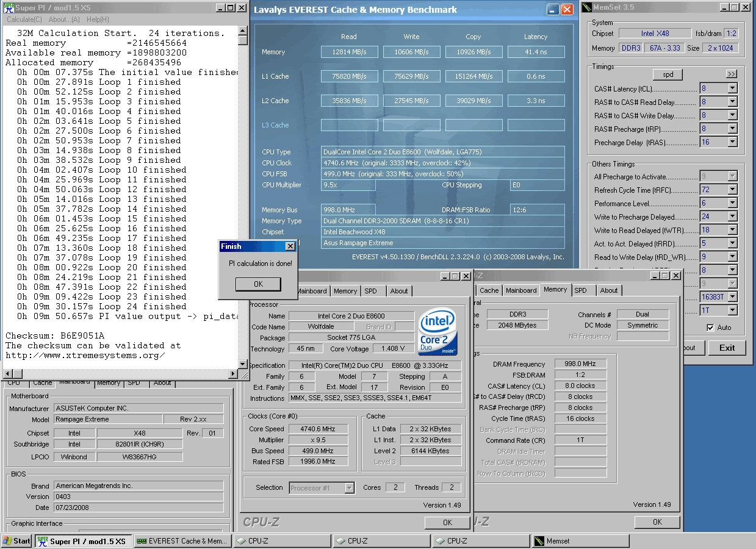Open the Windows Start button
The height and width of the screenshot is (549, 756).
[x=16, y=541]
